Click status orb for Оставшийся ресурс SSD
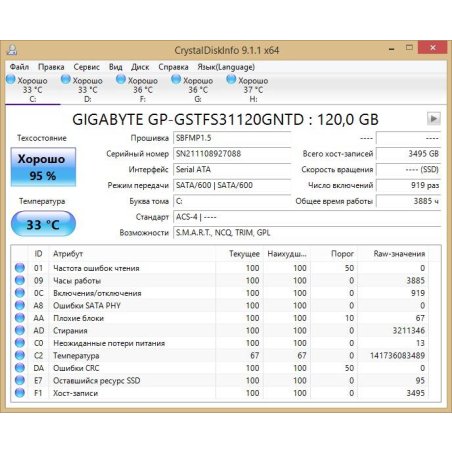Screen dimensions: 452x452 coord(20,380)
